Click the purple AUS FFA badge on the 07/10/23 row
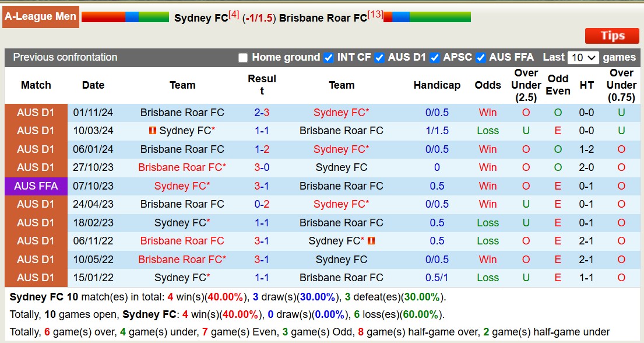The width and height of the screenshot is (644, 343). 36,186
